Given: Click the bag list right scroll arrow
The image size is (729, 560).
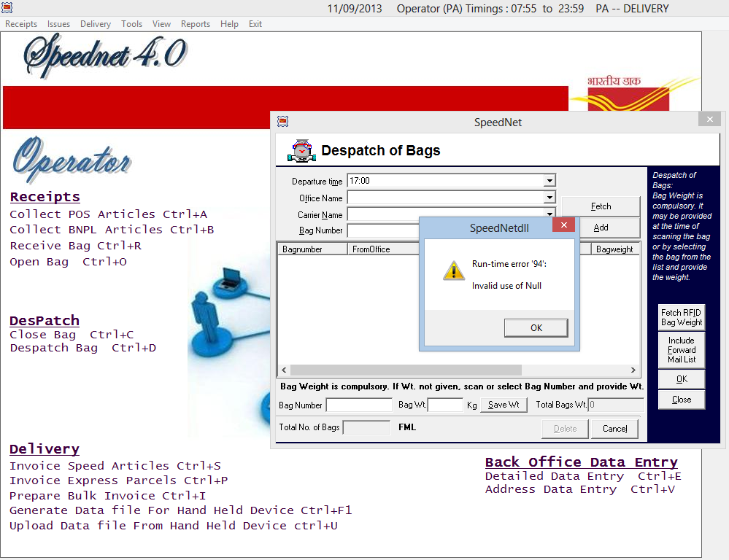Looking at the screenshot, I should (x=633, y=370).
